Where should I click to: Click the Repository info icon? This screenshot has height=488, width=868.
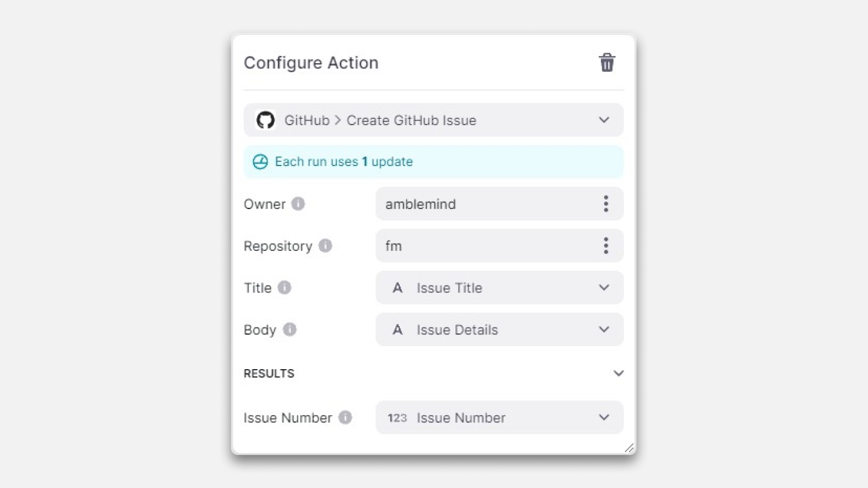click(x=325, y=246)
